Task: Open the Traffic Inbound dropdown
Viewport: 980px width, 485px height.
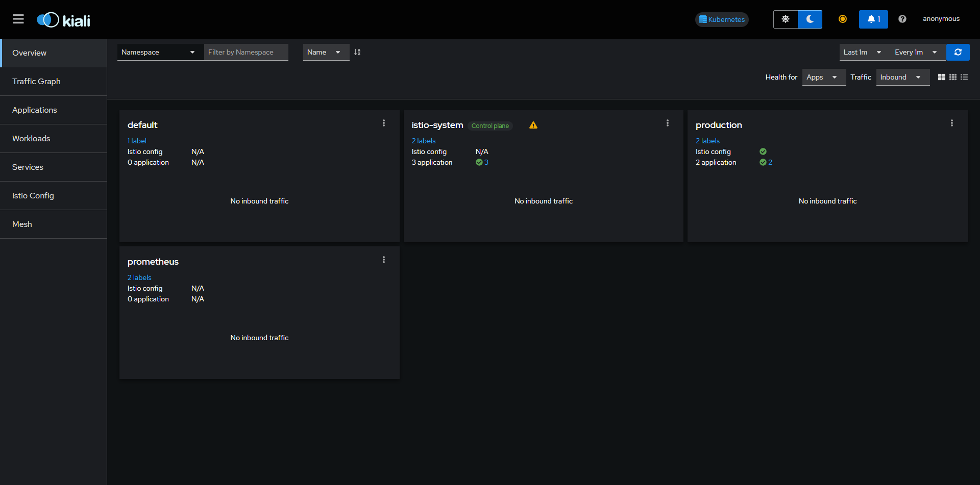Action: click(x=902, y=77)
